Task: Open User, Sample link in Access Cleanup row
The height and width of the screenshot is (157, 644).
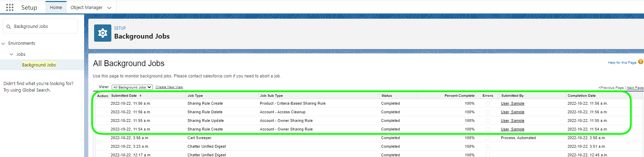Action: (513, 112)
